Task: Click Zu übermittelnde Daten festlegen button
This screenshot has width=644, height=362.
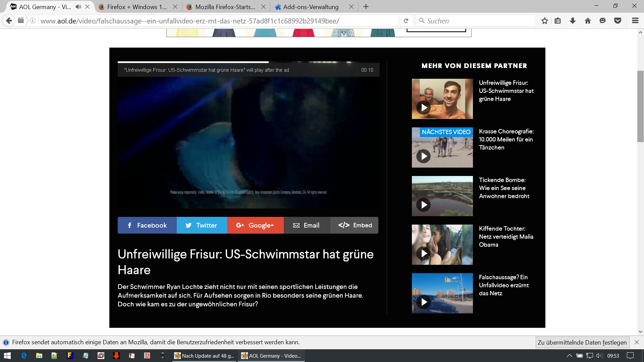Action: tap(582, 342)
